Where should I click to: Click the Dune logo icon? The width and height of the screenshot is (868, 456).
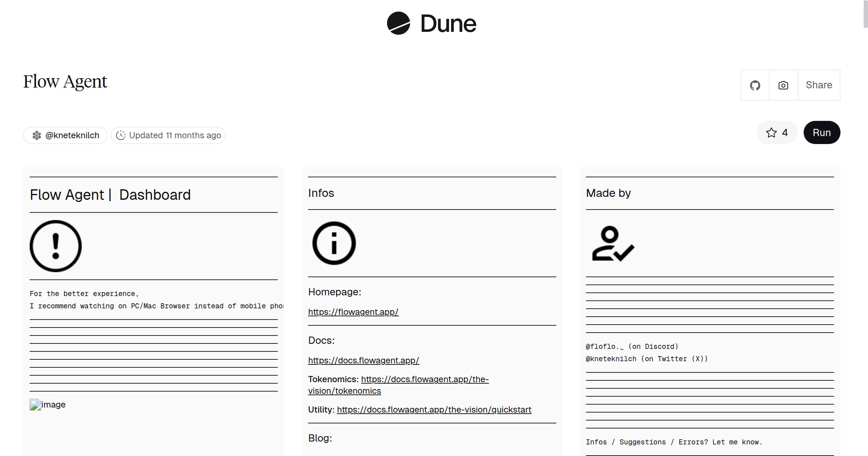(x=398, y=23)
